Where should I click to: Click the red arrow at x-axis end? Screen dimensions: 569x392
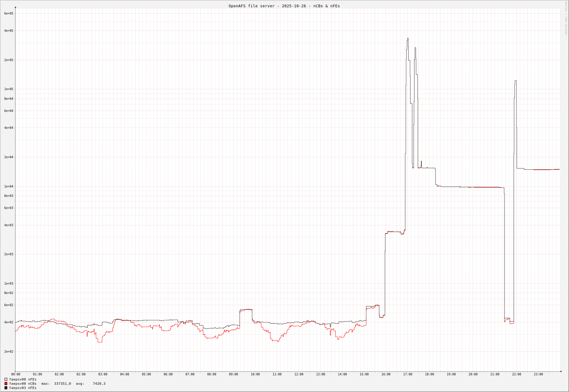tap(561, 371)
